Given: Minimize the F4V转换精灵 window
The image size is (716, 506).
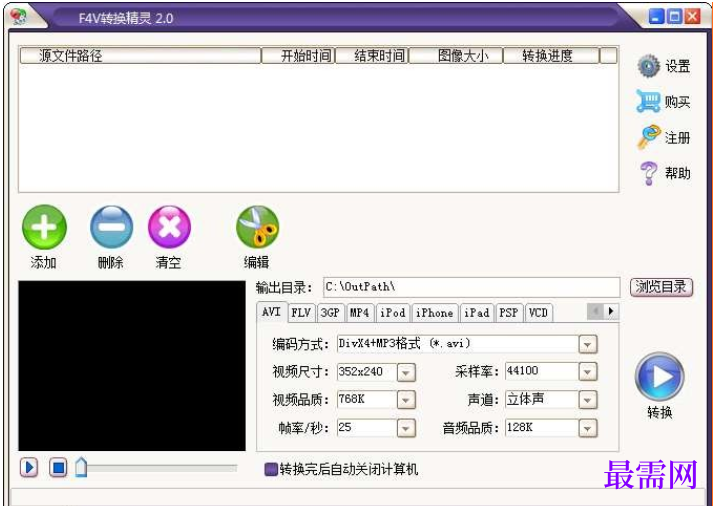Looking at the screenshot, I should (x=657, y=16).
